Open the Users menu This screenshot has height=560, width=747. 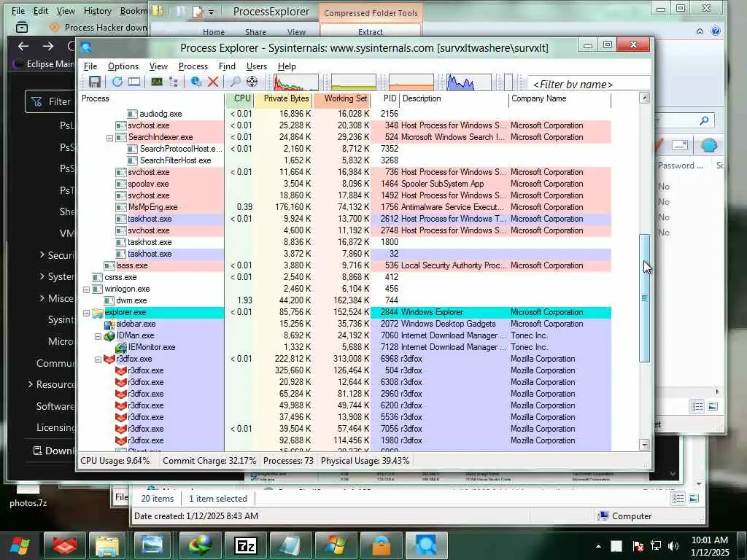(256, 66)
